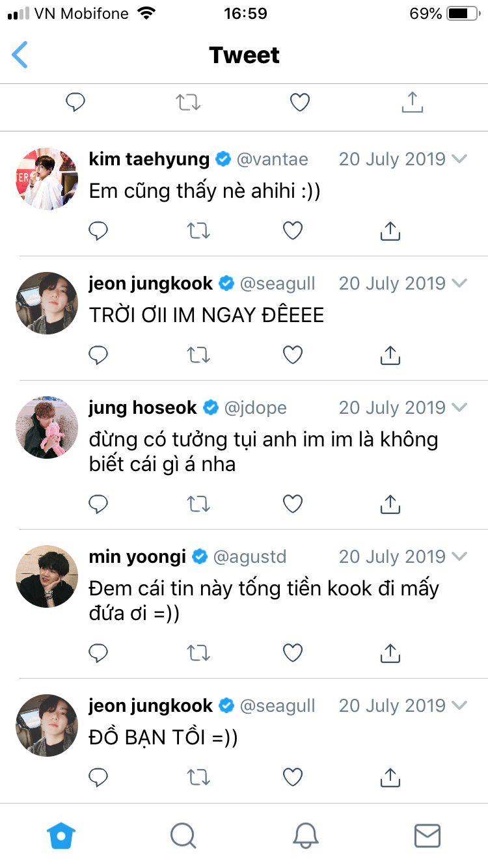488x868 pixels.
Task: Open the Notifications bell tab
Action: 305,835
